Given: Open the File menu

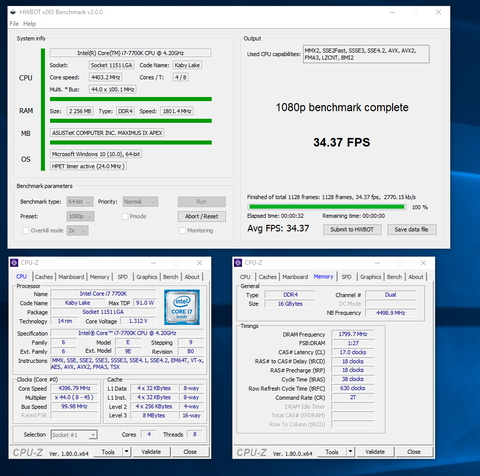Looking at the screenshot, I should point(14,24).
